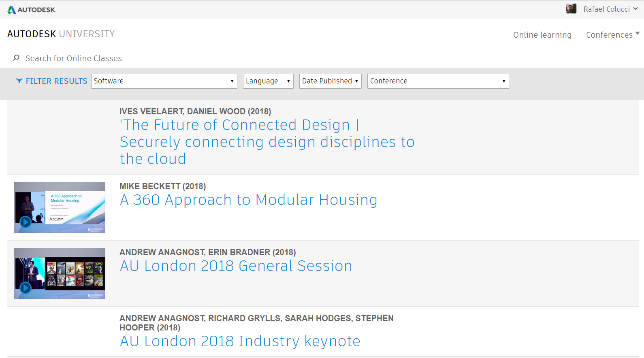Open the Conferences menu
Screen dimensions: 644x358
[x=612, y=35]
